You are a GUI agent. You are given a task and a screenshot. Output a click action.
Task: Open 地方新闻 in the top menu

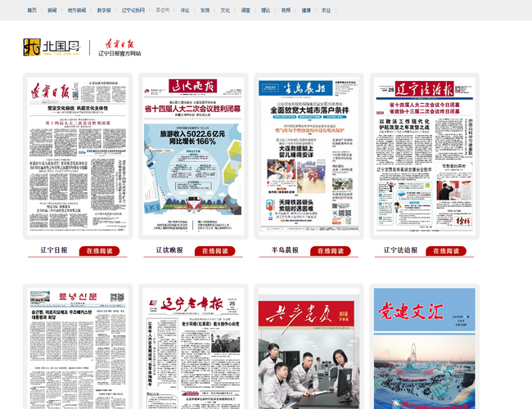click(x=77, y=10)
